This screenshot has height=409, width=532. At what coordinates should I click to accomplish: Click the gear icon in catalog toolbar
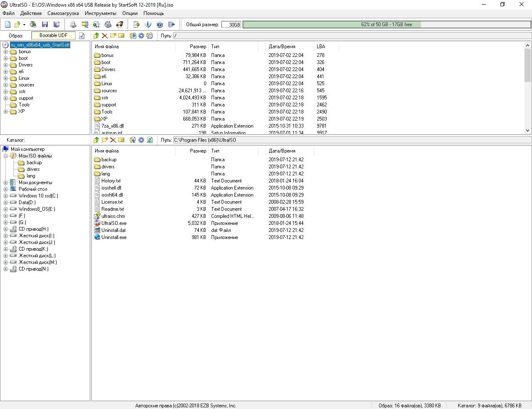coord(141,140)
